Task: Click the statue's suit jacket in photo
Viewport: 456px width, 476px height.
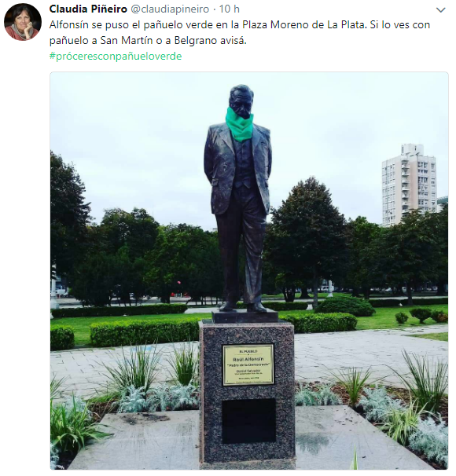Action: [x=237, y=168]
